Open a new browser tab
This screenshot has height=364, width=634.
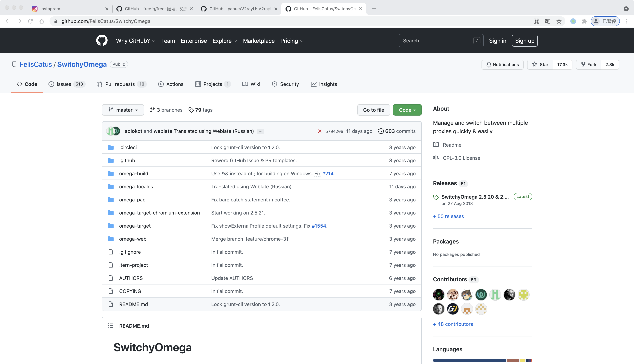374,9
